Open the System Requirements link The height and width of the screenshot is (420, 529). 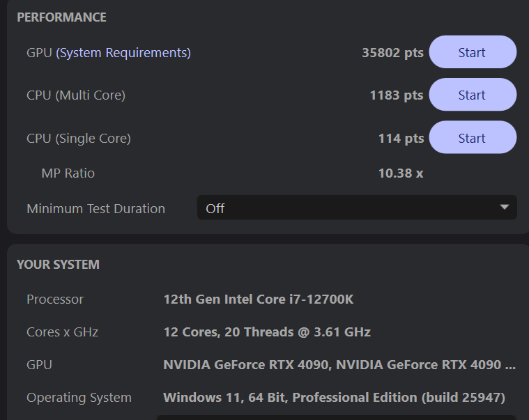(123, 52)
